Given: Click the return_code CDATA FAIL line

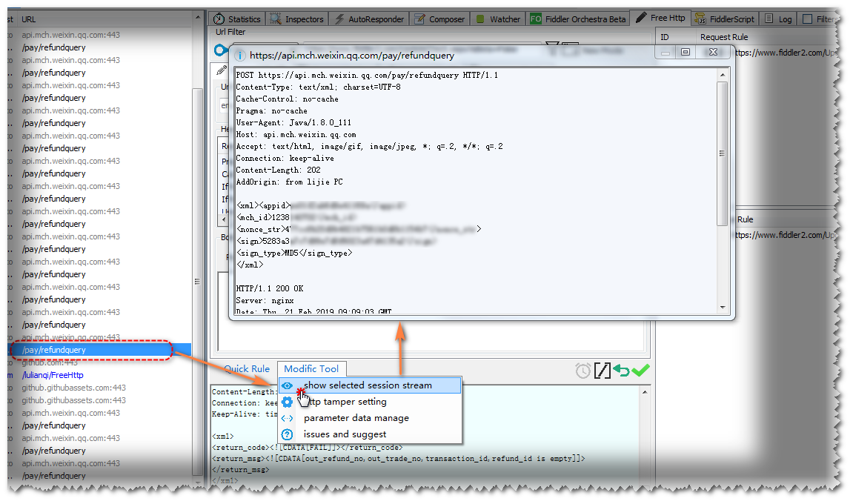Looking at the screenshot, I should [308, 448].
